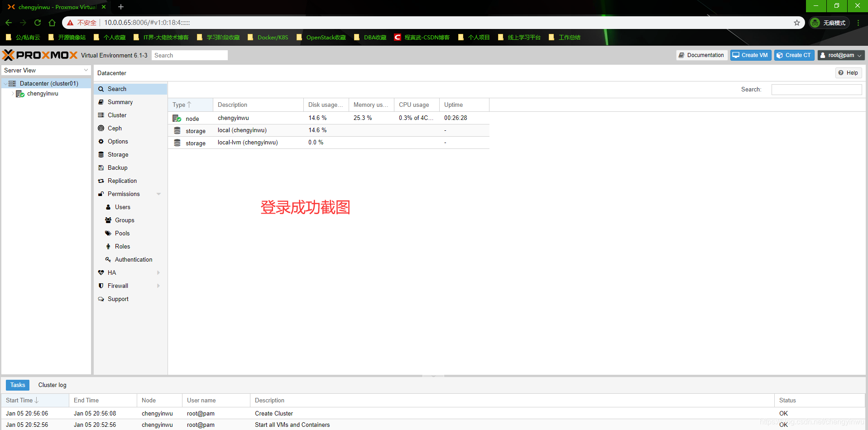Click the Ceph icon
The width and height of the screenshot is (868, 430).
pos(101,129)
